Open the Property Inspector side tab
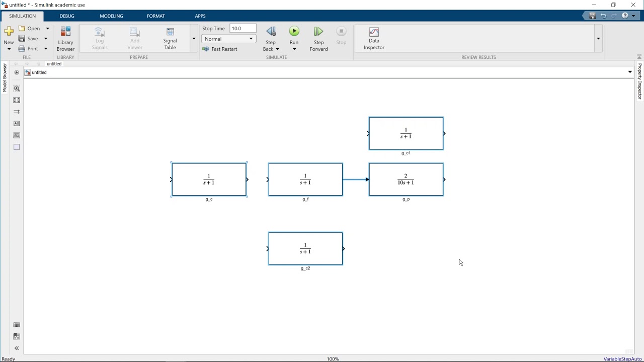This screenshot has width=644, height=362. [640, 81]
